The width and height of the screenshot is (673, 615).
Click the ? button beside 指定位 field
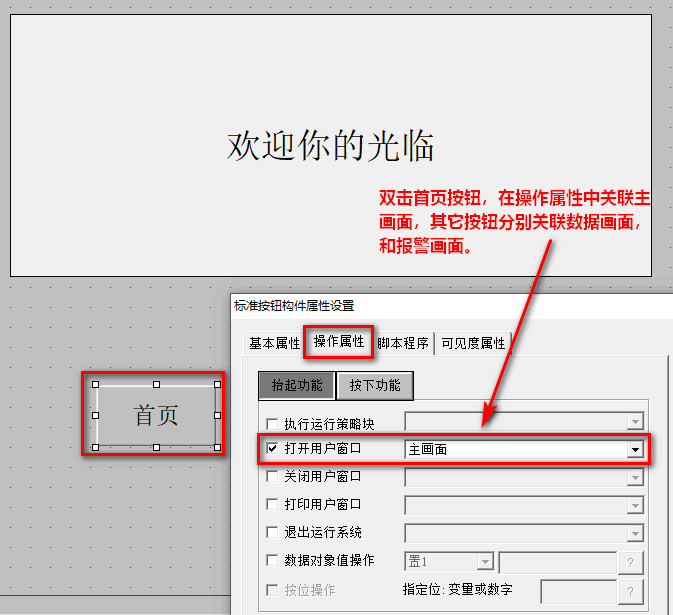click(631, 592)
